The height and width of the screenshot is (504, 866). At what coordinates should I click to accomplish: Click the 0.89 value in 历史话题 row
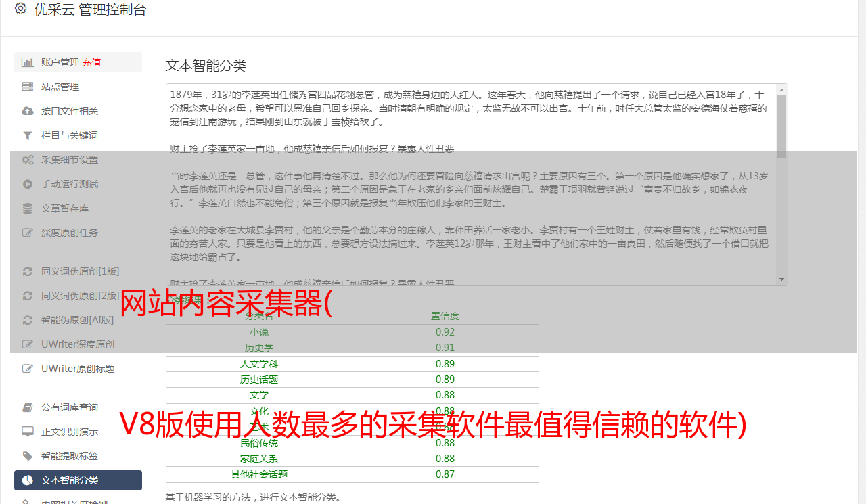click(445, 380)
